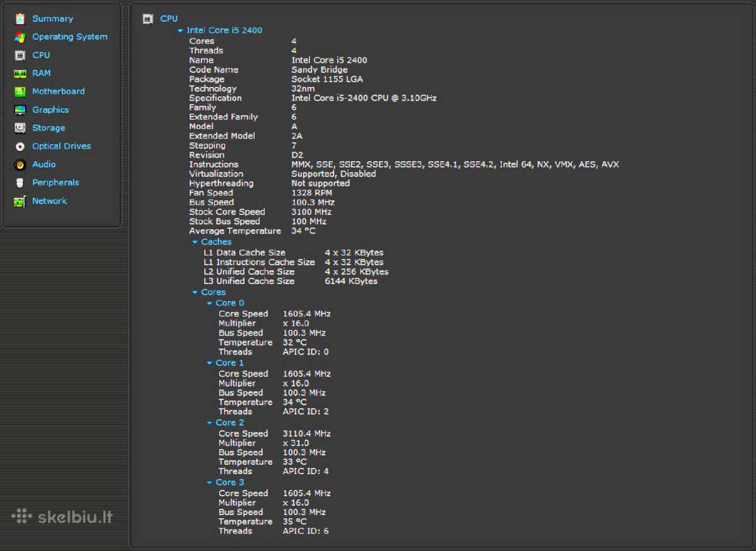The height and width of the screenshot is (551, 756).
Task: Click the Graphics monitor icon
Action: coord(20,110)
